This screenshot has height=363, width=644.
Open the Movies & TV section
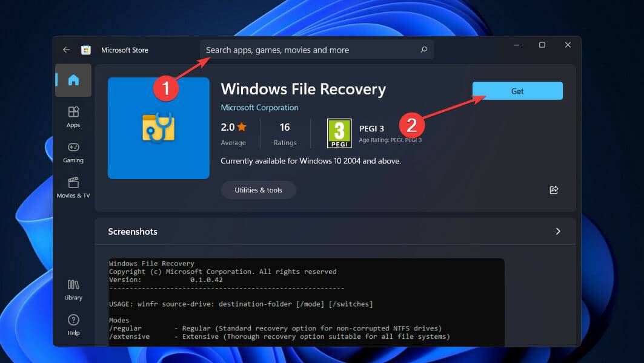(73, 189)
